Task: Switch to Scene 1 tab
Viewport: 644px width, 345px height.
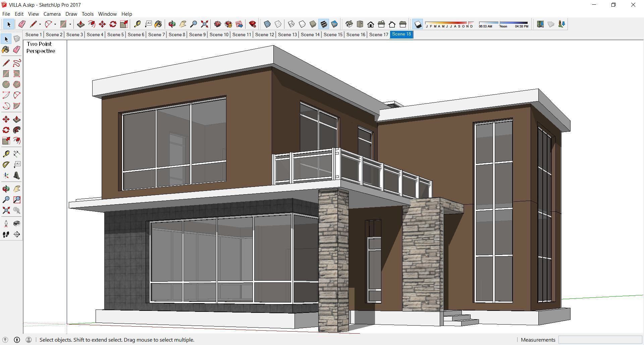Action: [34, 34]
